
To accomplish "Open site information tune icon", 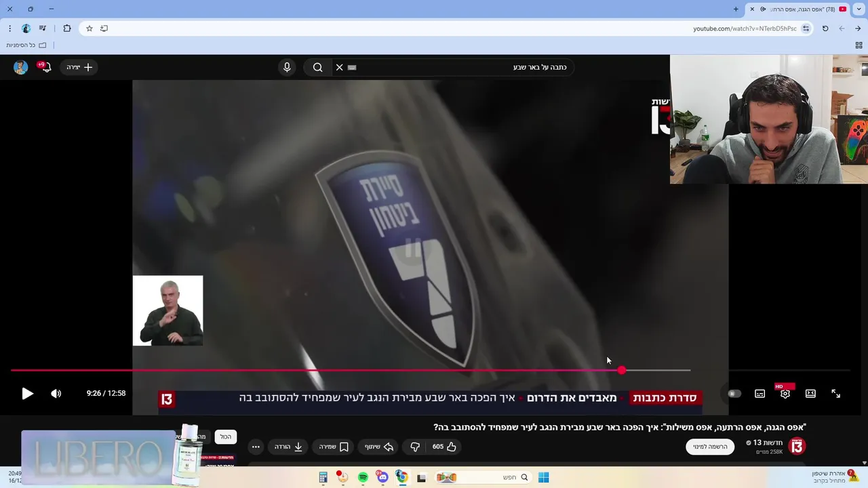I will tap(806, 28).
